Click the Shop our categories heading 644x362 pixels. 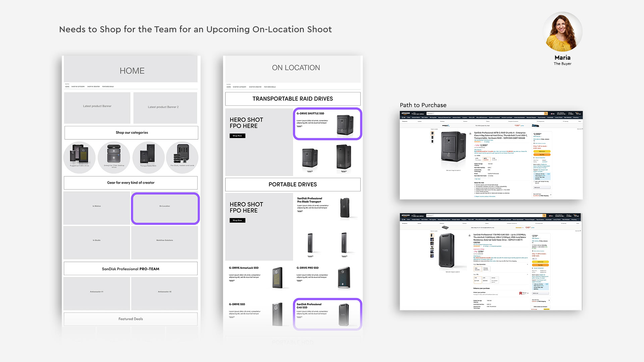pyautogui.click(x=131, y=133)
